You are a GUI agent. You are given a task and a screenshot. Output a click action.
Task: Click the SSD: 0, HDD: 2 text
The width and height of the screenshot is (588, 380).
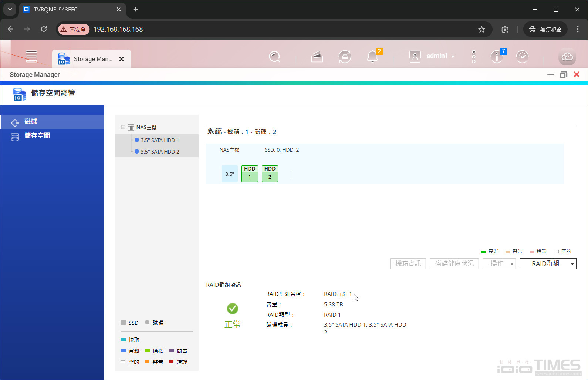coord(282,150)
